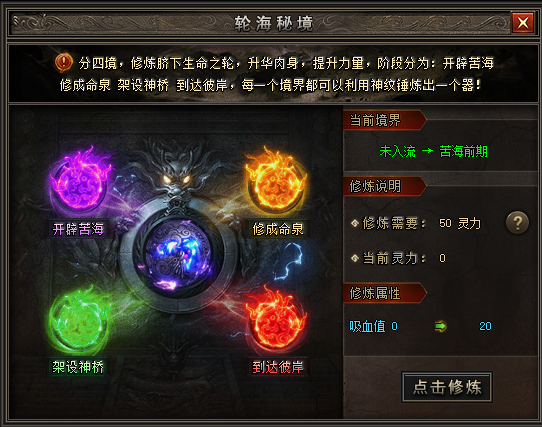Click the green arrow beside 吸血值
Screen dimensions: 542x427
pos(440,326)
